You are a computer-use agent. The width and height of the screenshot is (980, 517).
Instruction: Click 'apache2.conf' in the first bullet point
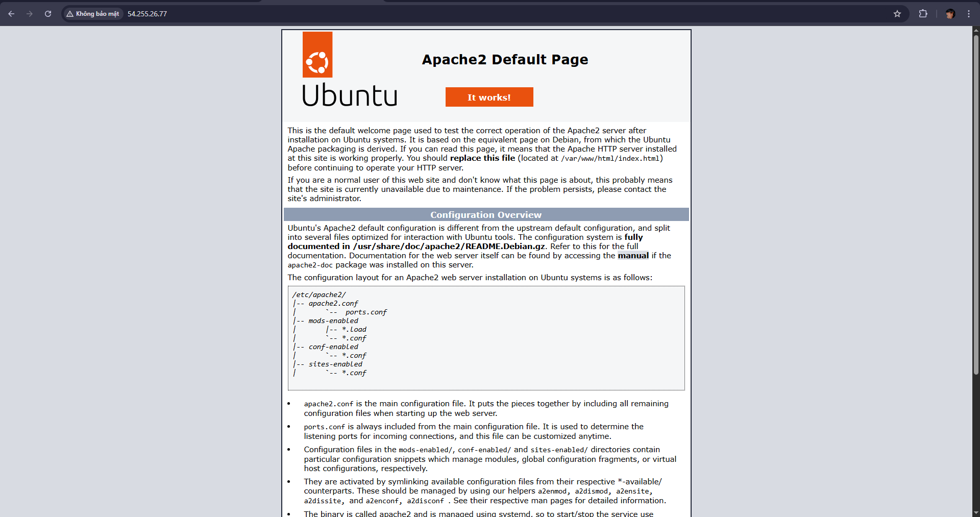point(329,404)
